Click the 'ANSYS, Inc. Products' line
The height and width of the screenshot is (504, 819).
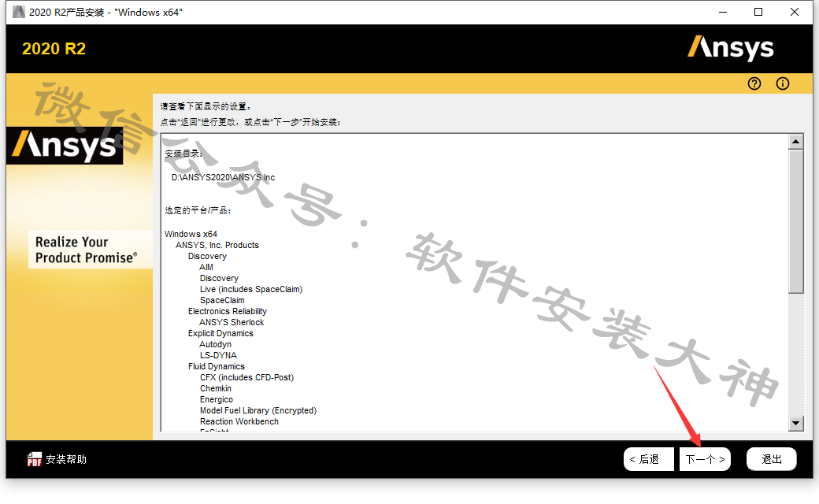(x=217, y=245)
